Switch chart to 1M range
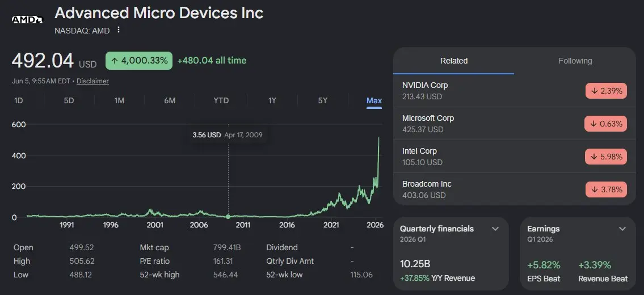The height and width of the screenshot is (295, 644). [119, 100]
